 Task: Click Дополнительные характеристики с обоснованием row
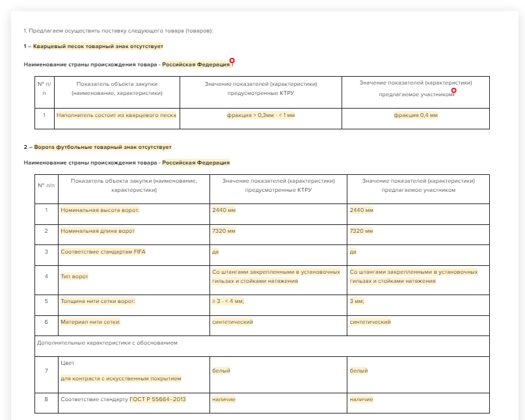point(262,346)
